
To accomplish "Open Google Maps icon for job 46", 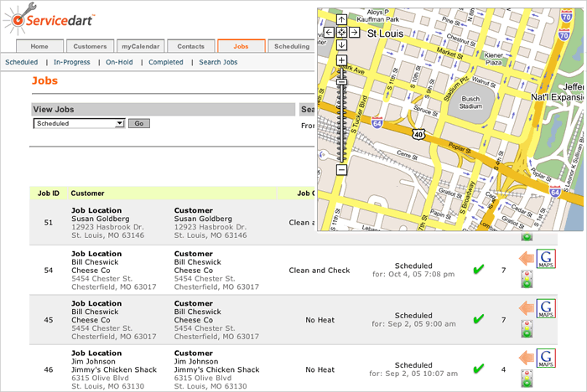I will point(547,358).
